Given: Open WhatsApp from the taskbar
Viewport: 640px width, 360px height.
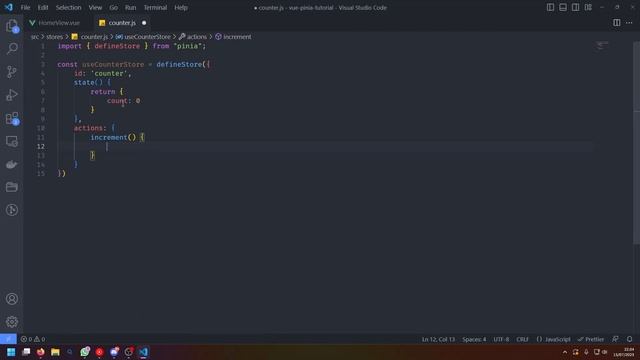Looking at the screenshot, I should coord(85,352).
